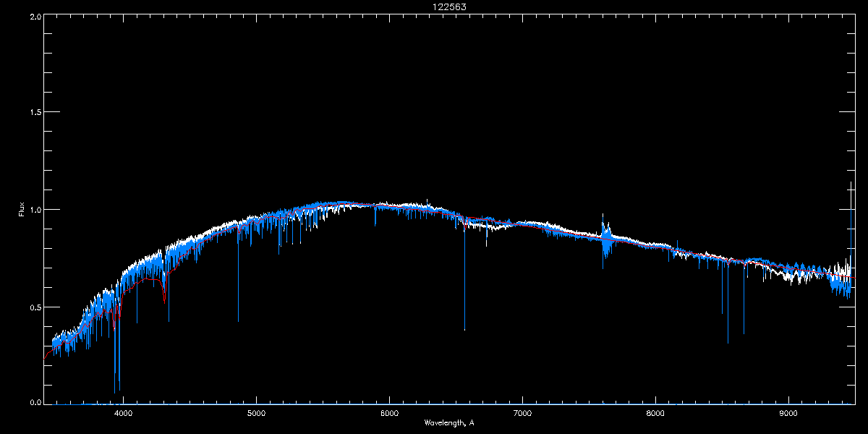Select the 4000 wavelength tick label
The height and width of the screenshot is (434, 868).
(123, 413)
